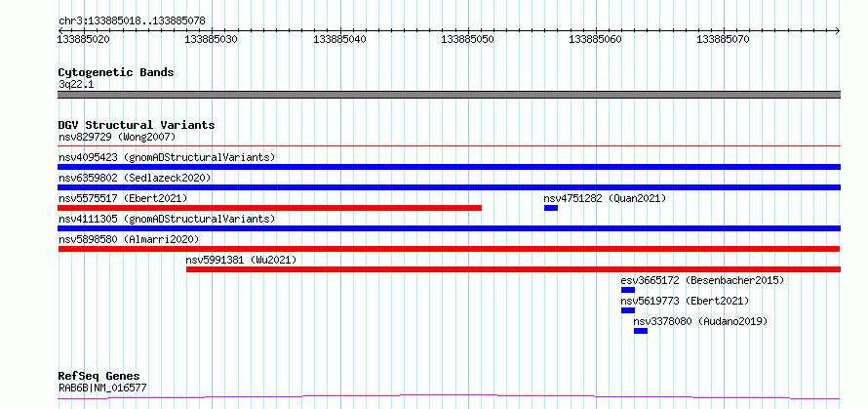
Task: Select the 3q22.1 band label
Action: 76,85
